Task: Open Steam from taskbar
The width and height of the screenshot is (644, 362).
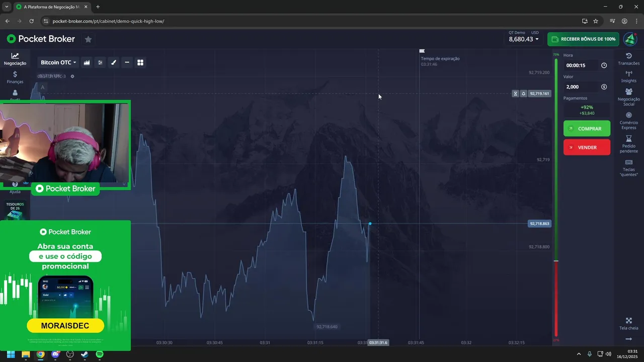Action: click(x=85, y=354)
